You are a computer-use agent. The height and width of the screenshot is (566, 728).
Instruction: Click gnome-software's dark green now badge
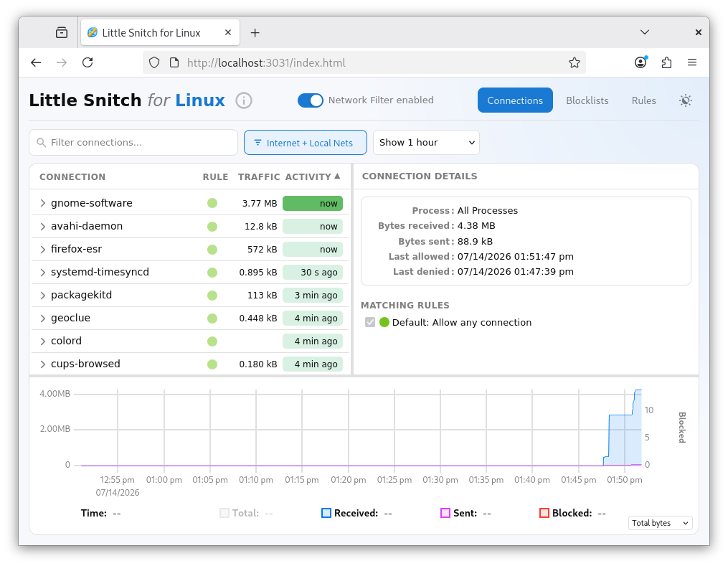coord(313,203)
